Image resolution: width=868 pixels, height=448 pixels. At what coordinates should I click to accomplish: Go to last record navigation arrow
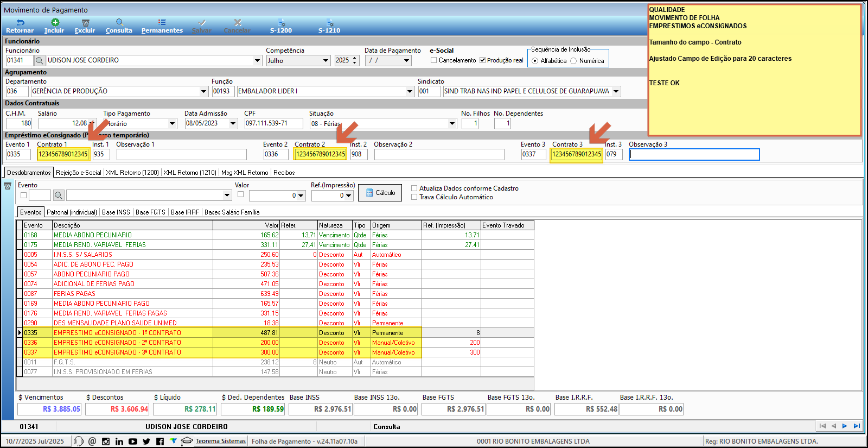[x=857, y=426]
